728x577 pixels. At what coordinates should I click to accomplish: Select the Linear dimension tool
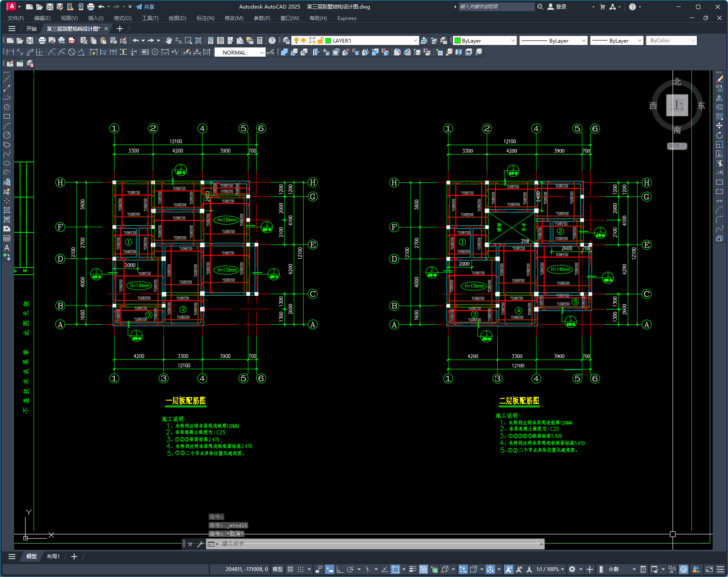pyautogui.click(x=10, y=52)
